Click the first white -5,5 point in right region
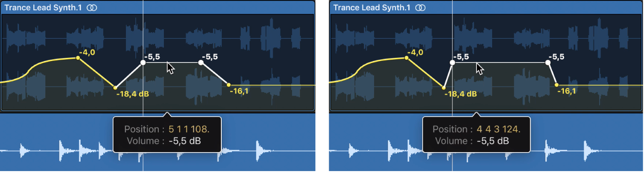The width and height of the screenshot is (644, 172). [x=452, y=62]
